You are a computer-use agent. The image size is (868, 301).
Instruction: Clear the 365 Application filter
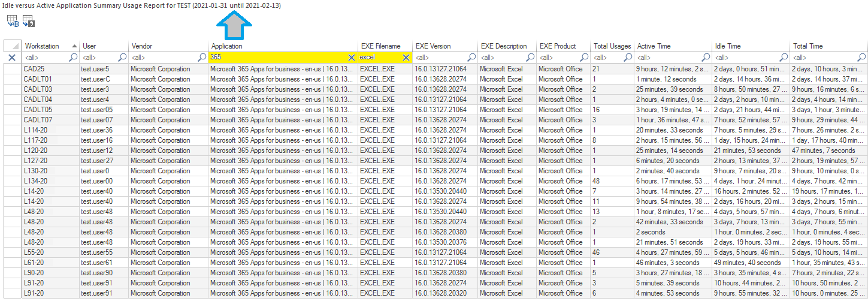pyautogui.click(x=352, y=58)
